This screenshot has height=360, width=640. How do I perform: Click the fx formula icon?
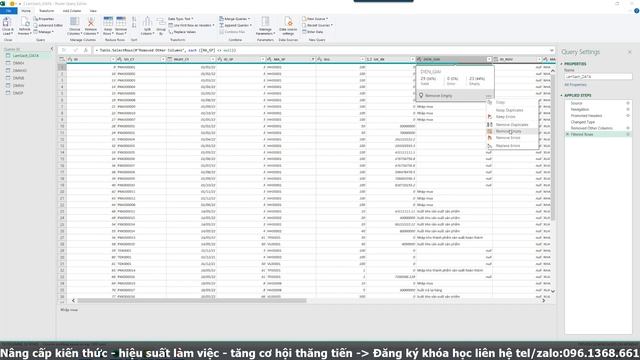pos(86,50)
